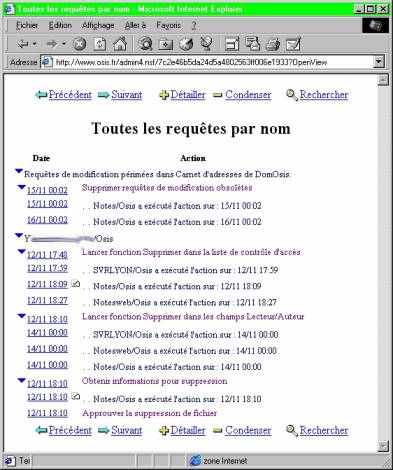The width and height of the screenshot is (393, 470).
Task: Open the Edition menu
Action: click(60, 25)
